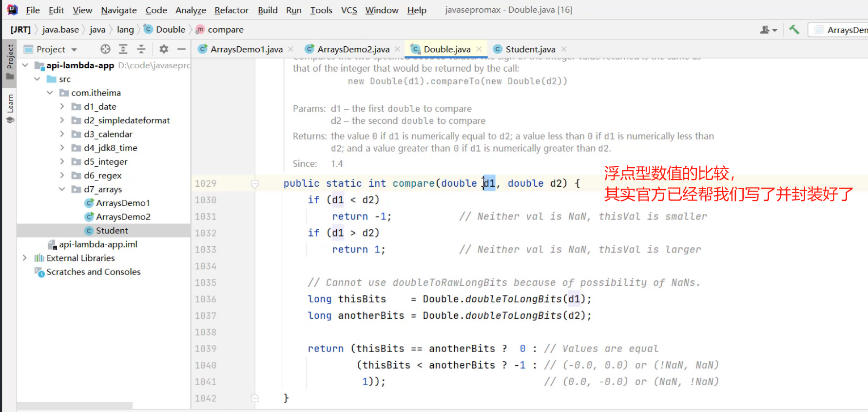Viewport: 868px width, 412px height.
Task: Expand the d6_regex package
Action: [62, 175]
